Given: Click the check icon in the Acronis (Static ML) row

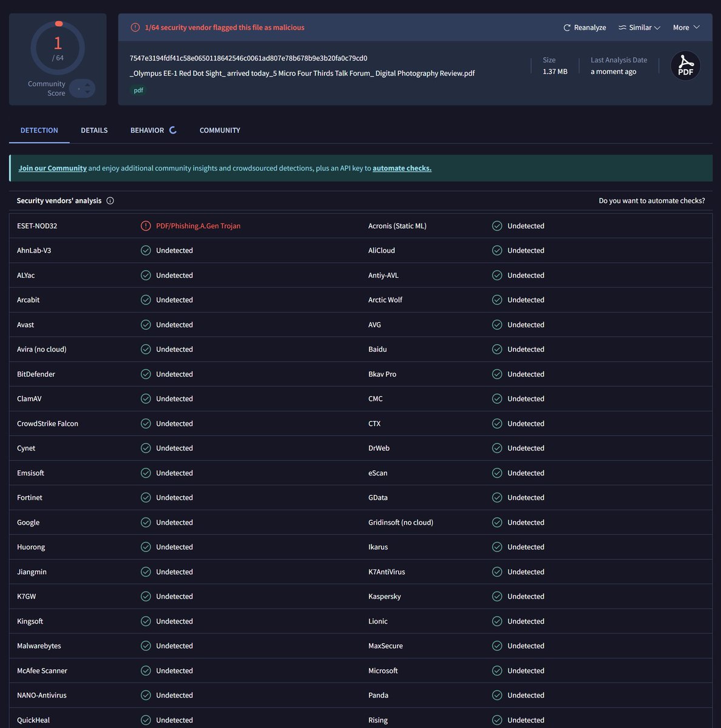Looking at the screenshot, I should [497, 226].
